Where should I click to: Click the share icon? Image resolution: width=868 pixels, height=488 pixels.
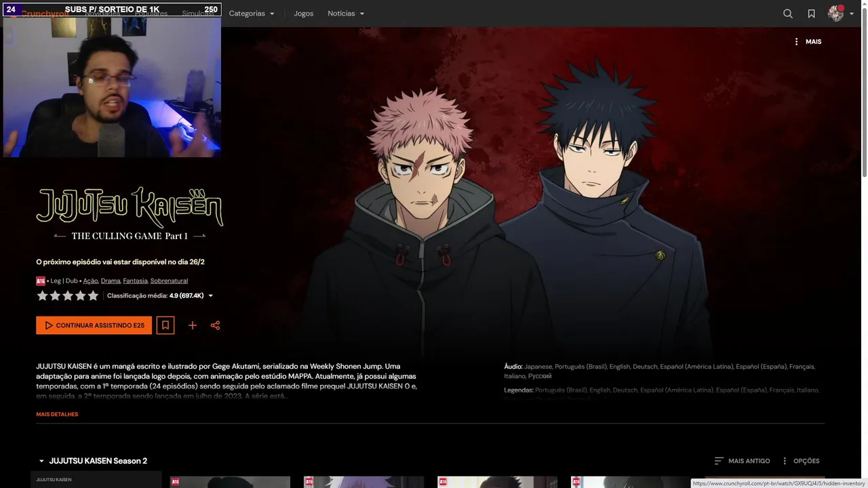215,325
